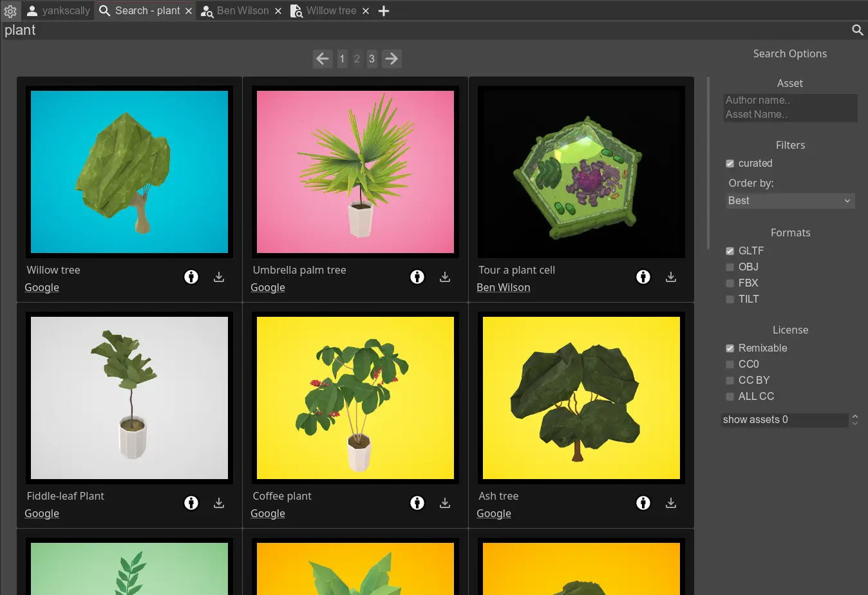Click the search magnifier icon in the search bar

tap(857, 30)
